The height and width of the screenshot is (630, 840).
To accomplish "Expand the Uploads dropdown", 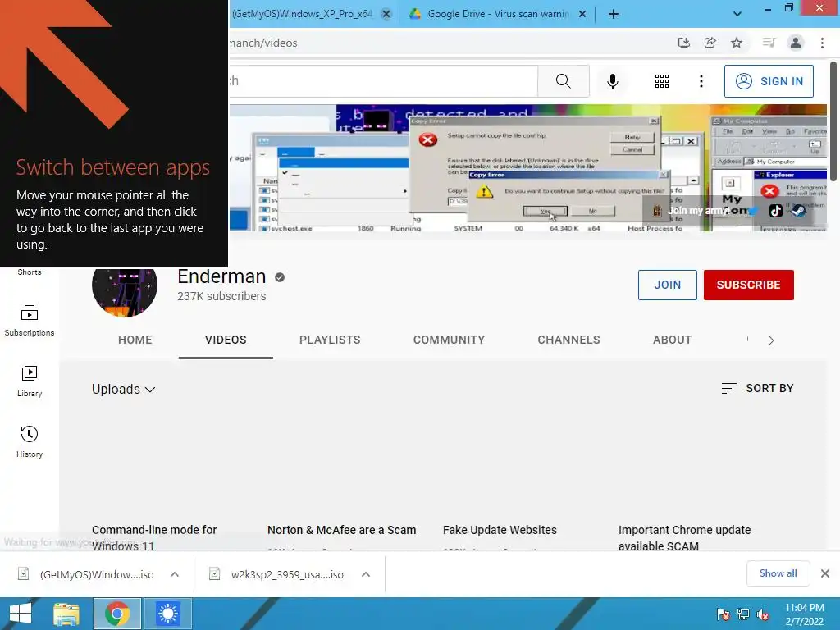I will pos(123,389).
